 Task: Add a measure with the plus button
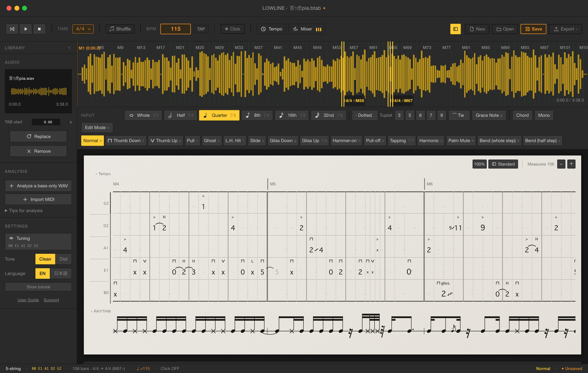pos(571,164)
